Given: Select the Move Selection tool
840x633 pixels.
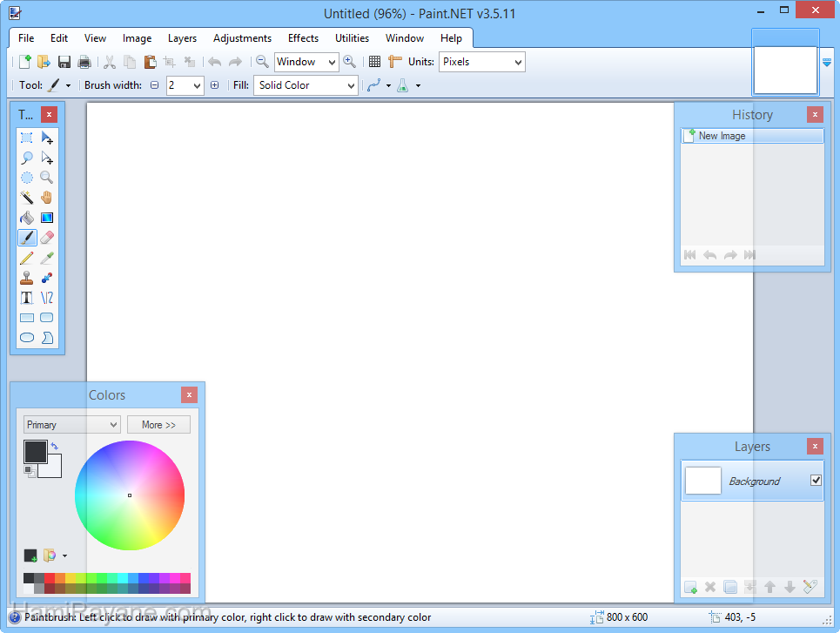Looking at the screenshot, I should pyautogui.click(x=47, y=158).
